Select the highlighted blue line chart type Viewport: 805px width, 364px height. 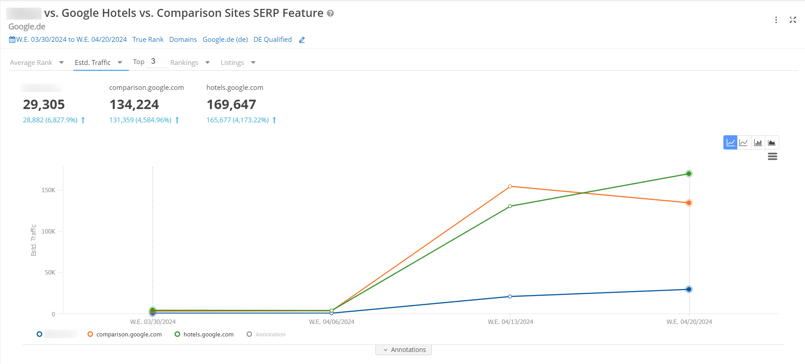(x=730, y=143)
